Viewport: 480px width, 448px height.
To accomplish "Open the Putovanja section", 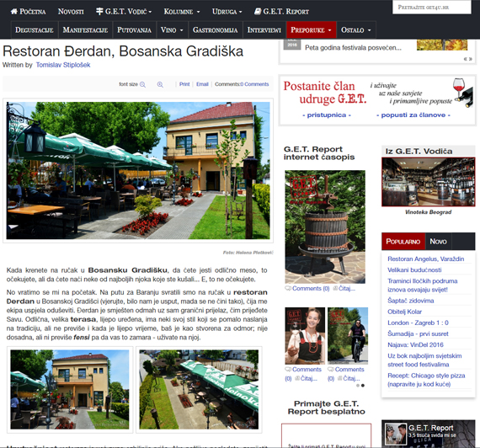I will pyautogui.click(x=134, y=30).
